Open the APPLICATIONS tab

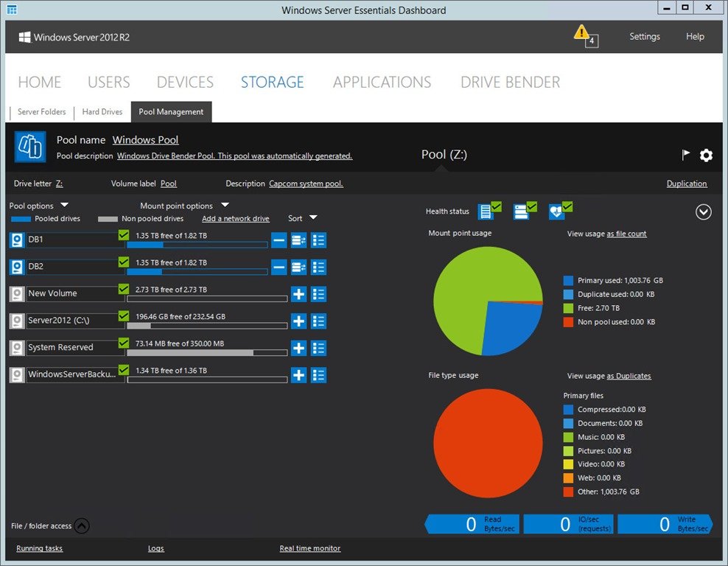coord(382,83)
